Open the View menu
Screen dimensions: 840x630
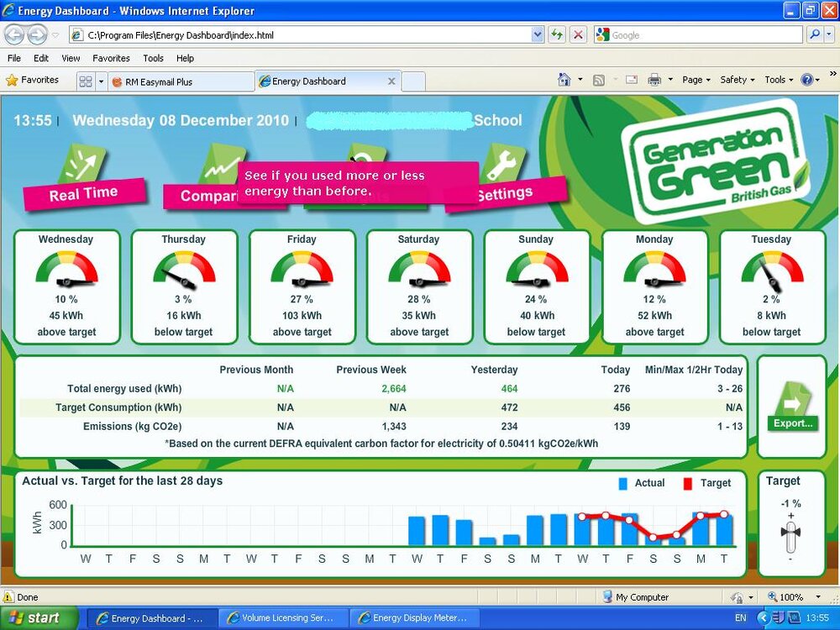coord(71,58)
